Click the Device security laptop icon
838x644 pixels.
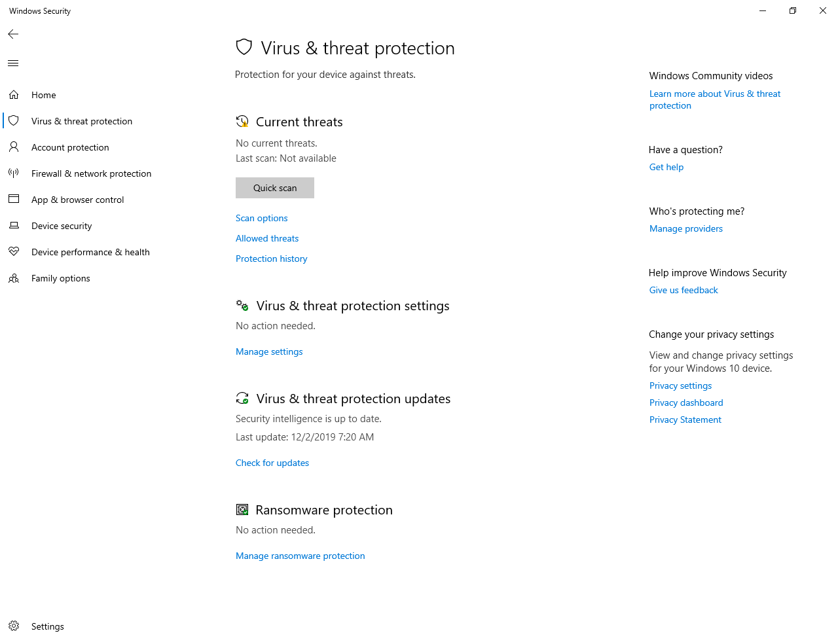[x=14, y=226]
